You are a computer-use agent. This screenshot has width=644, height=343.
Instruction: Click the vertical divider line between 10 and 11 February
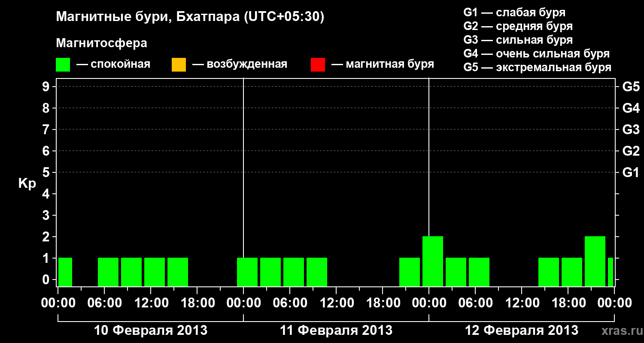[243, 182]
